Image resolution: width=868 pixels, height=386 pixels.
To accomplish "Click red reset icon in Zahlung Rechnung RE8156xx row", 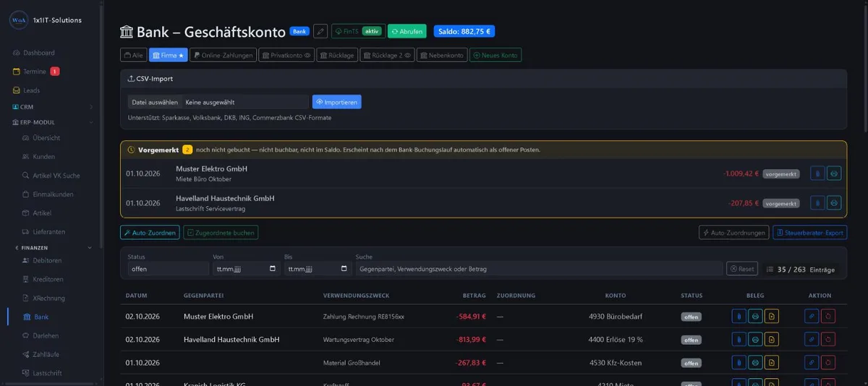I will pos(828,317).
